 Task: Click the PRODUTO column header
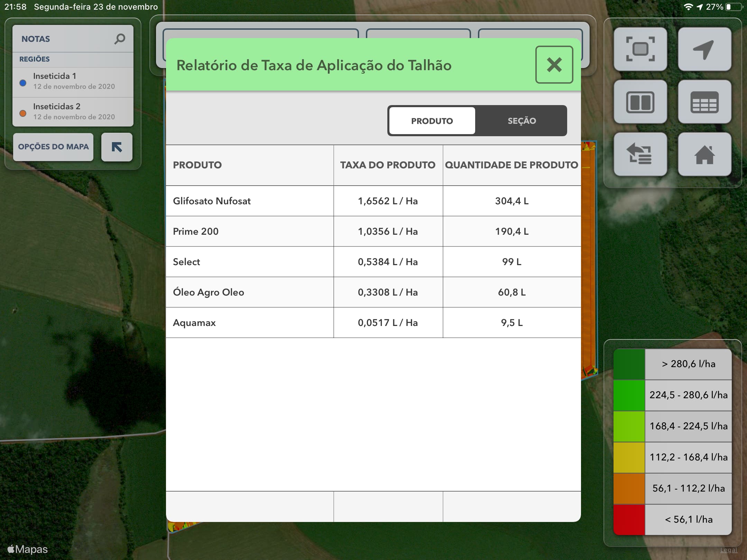(250, 165)
